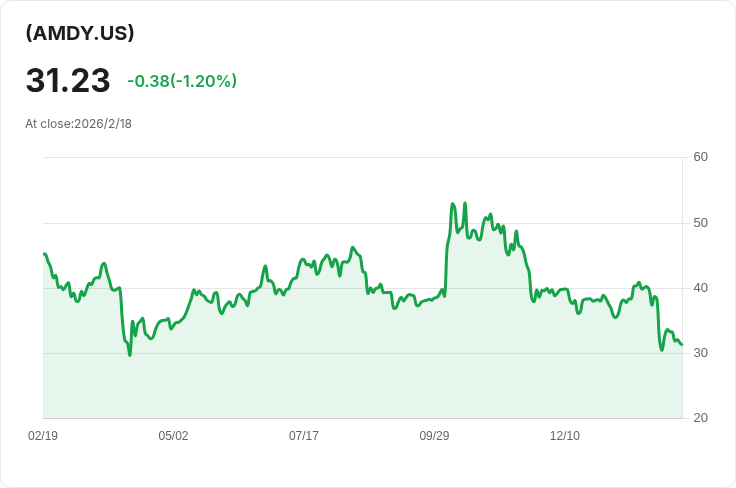Viewport: 736px width, 488px height.
Task: Select the 09/29 date axis label
Action: click(434, 436)
